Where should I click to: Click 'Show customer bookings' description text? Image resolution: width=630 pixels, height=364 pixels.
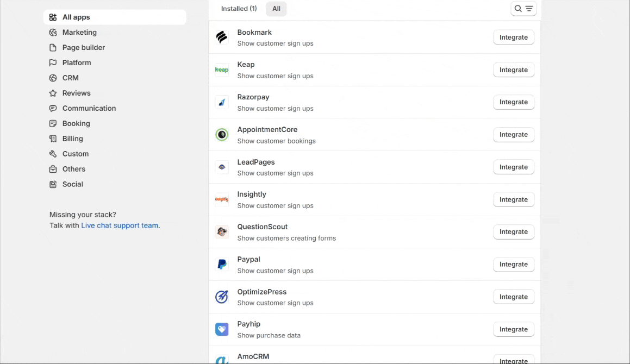pos(277,141)
